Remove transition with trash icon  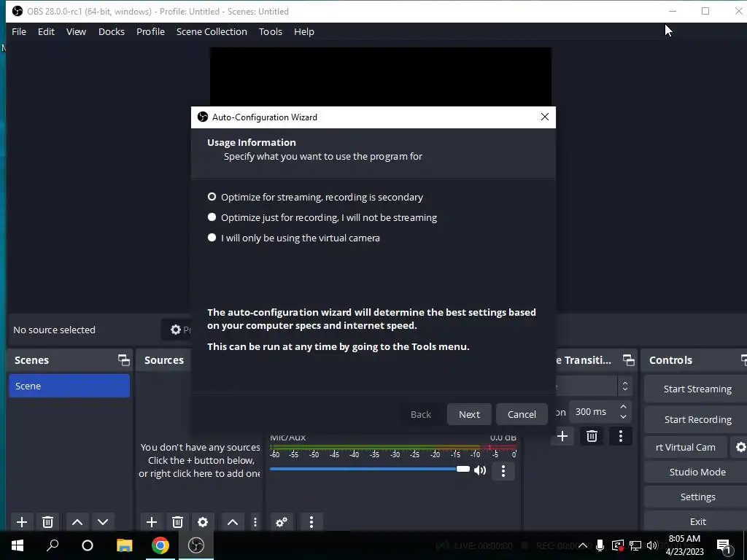(592, 436)
